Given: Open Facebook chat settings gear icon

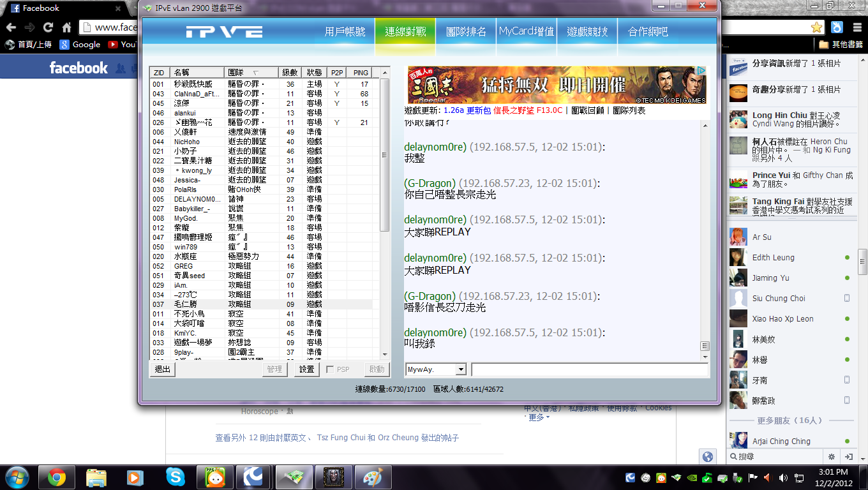Looking at the screenshot, I should coord(832,457).
